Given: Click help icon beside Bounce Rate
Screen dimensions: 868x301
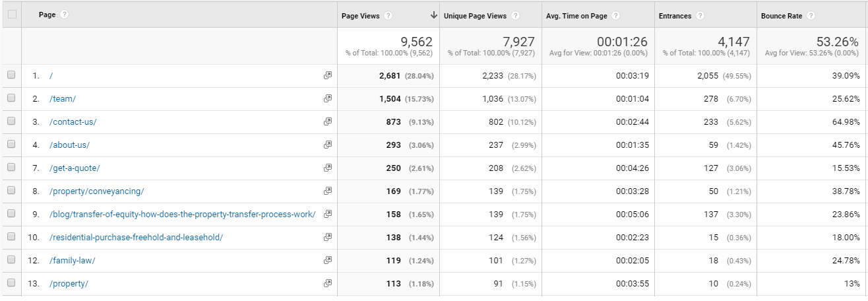Looking at the screenshot, I should tap(811, 16).
